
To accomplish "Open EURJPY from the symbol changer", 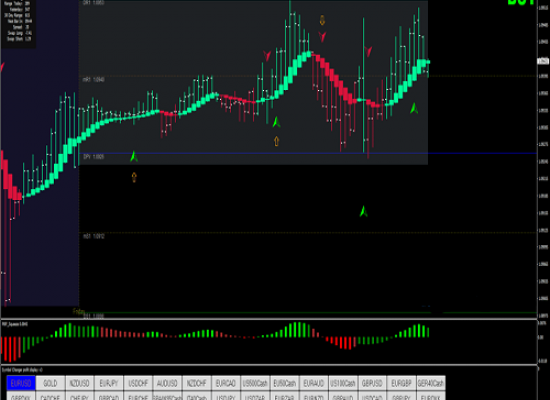I will point(109,383).
